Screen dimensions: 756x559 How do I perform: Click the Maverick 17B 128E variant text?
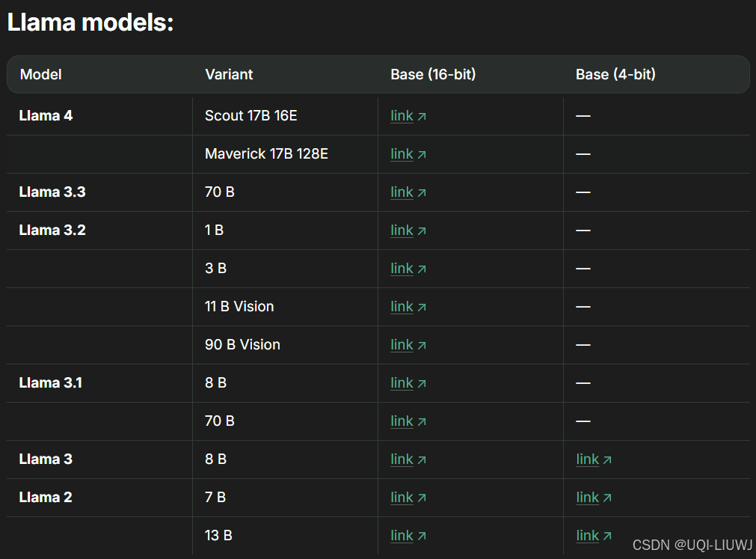click(x=266, y=154)
